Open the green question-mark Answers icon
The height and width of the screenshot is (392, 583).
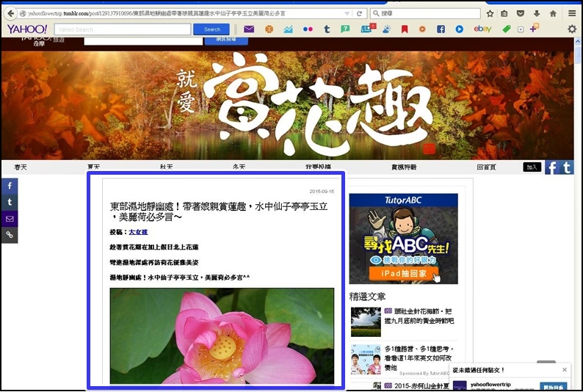345,29
